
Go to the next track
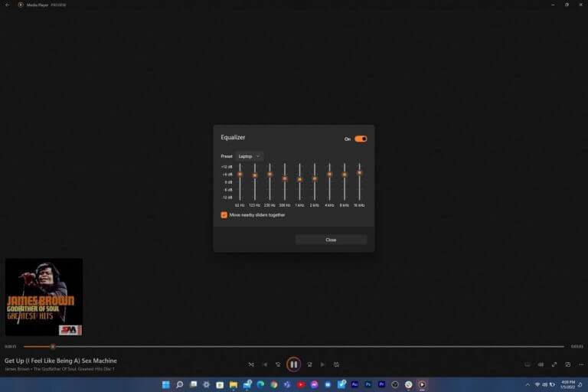point(322,364)
